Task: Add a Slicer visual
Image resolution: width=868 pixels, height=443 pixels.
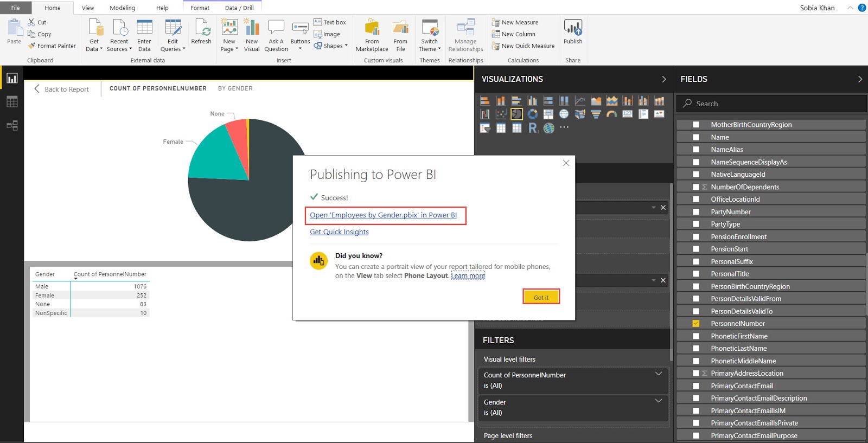Action: [x=485, y=128]
